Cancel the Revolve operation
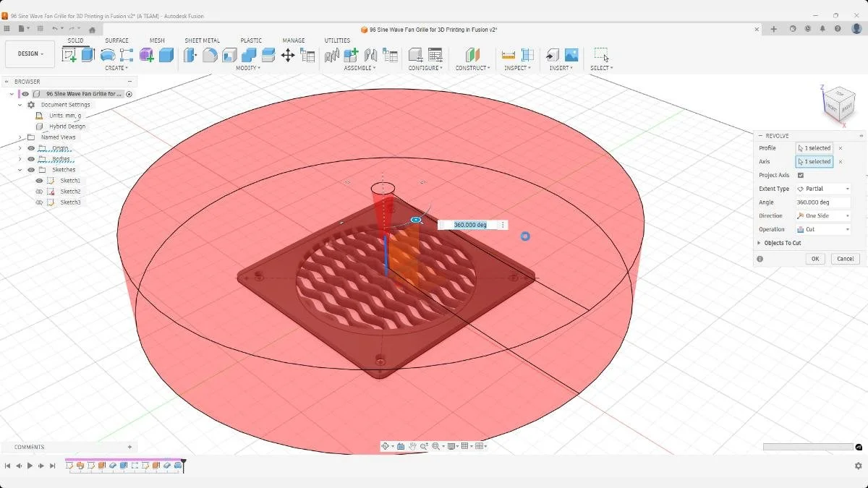868x488 pixels. [x=845, y=258]
